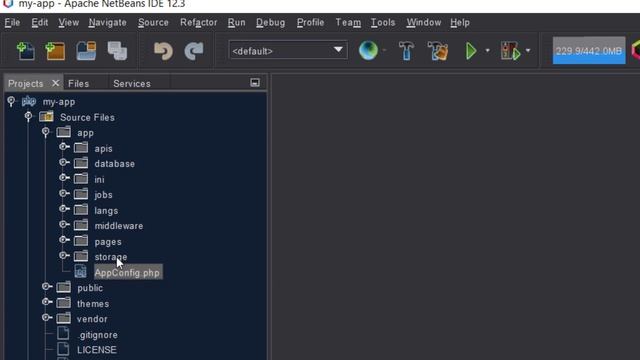640x360 pixels.
Task: Click the middleware folder icon
Action: 81,224
